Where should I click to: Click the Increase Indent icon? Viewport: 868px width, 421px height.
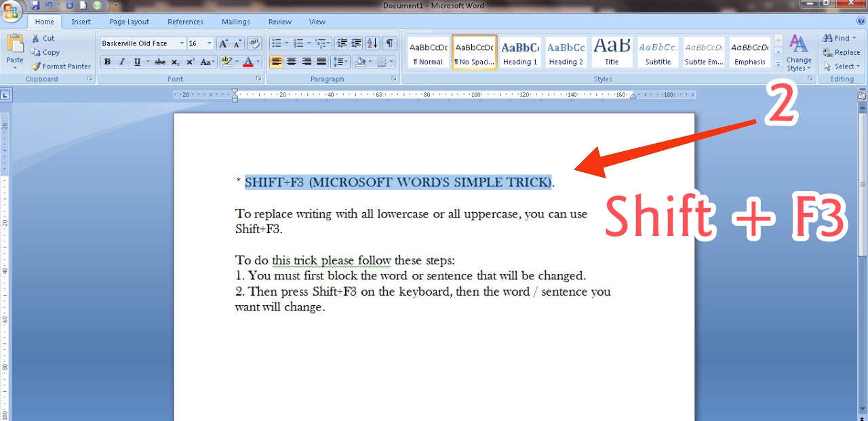[357, 43]
